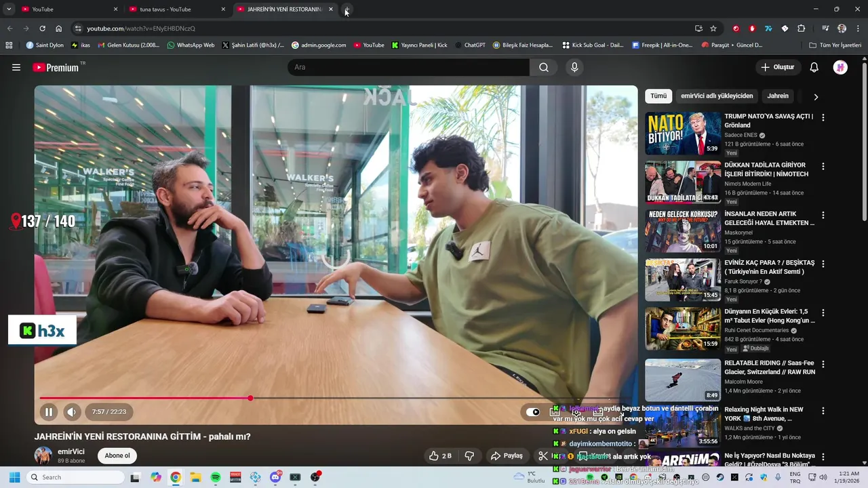Image resolution: width=868 pixels, height=488 pixels.
Task: Open the NATO BİTİYOR video thumbnail
Action: (683, 134)
